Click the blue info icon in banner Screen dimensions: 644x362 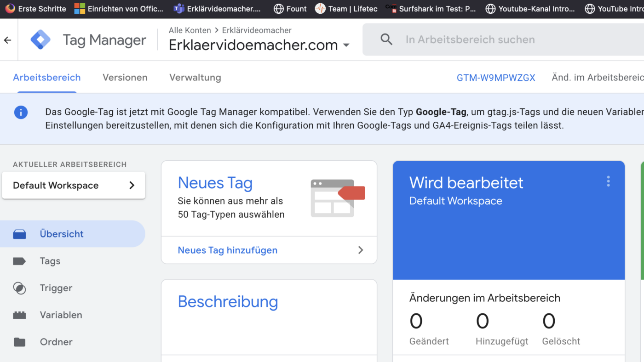click(x=21, y=112)
